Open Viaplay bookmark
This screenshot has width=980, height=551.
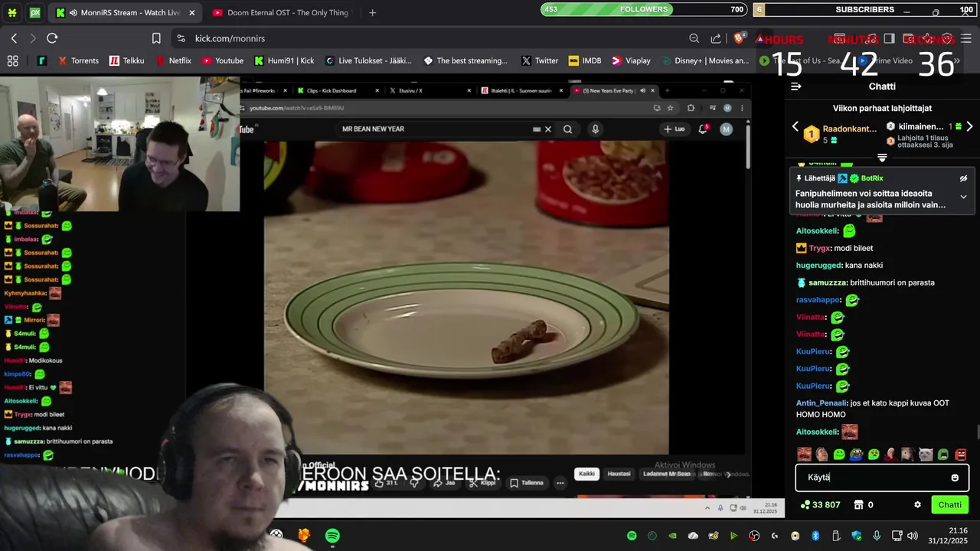click(x=631, y=60)
